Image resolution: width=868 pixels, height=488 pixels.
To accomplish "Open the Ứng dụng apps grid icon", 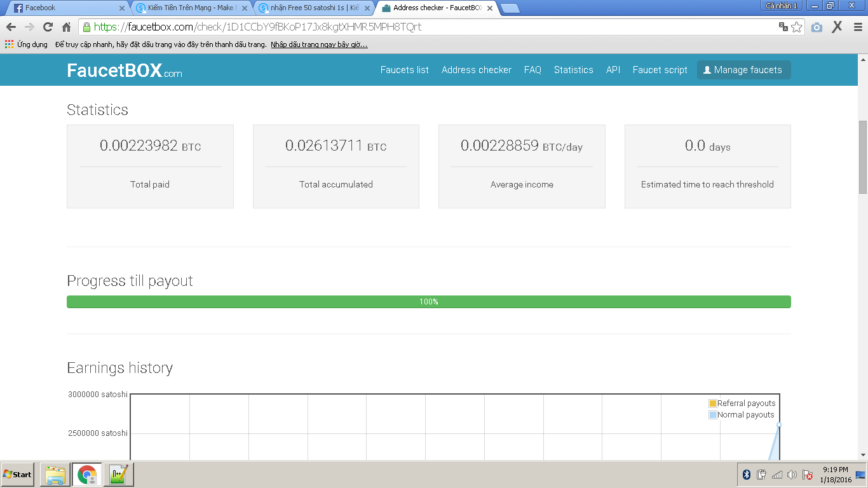I will tap(9, 44).
